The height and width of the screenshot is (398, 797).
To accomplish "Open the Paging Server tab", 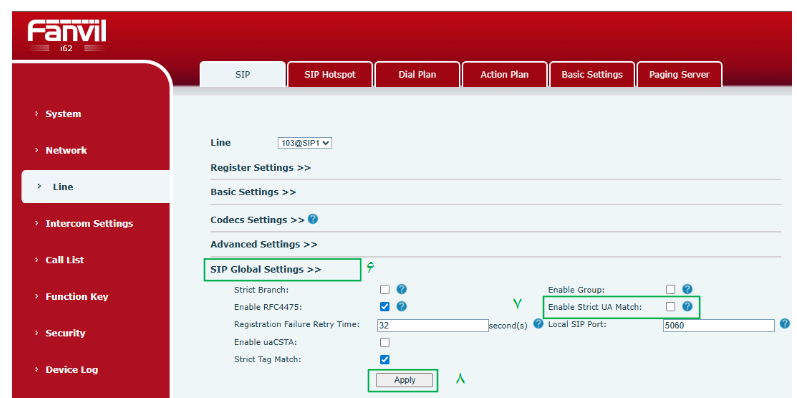I will (679, 74).
